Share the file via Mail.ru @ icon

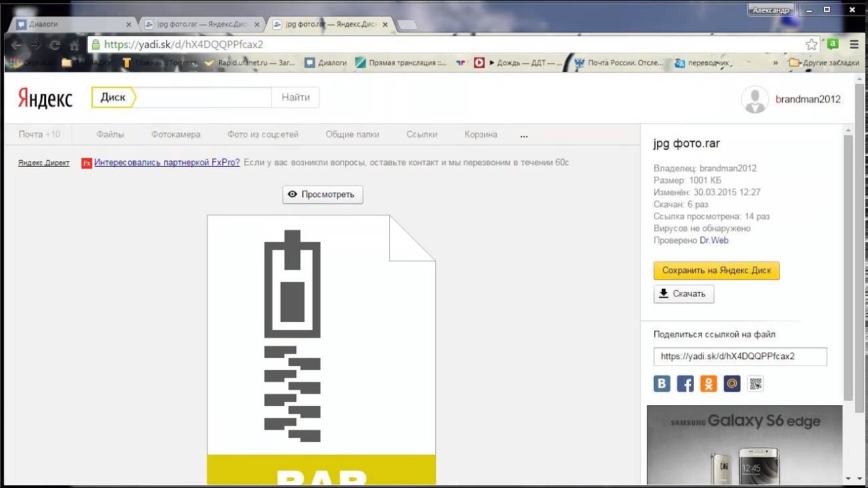732,384
